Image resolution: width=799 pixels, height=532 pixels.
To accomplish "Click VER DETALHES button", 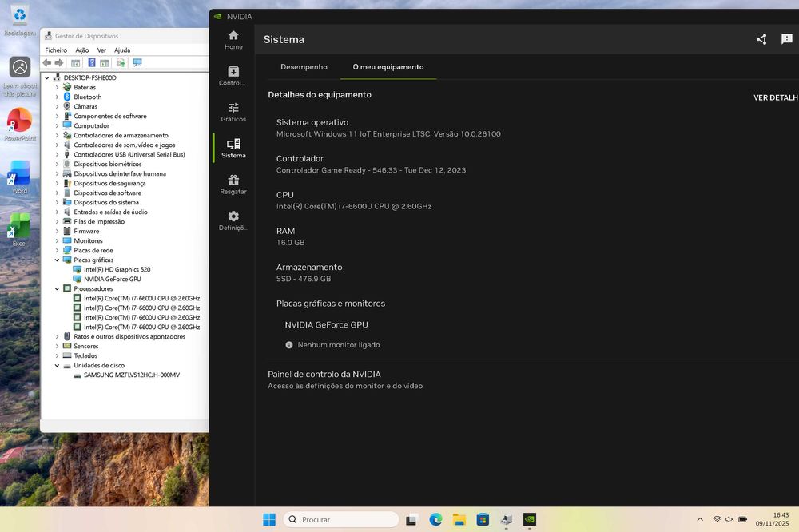I will (776, 97).
